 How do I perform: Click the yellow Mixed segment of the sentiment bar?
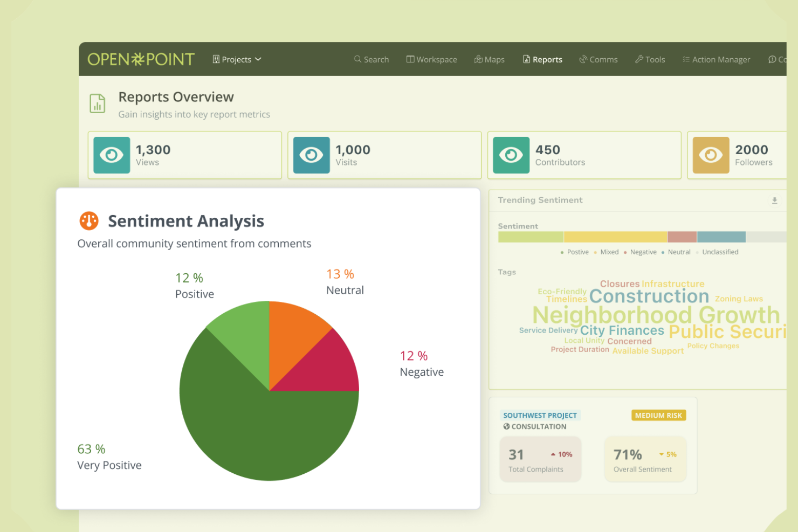pyautogui.click(x=615, y=237)
